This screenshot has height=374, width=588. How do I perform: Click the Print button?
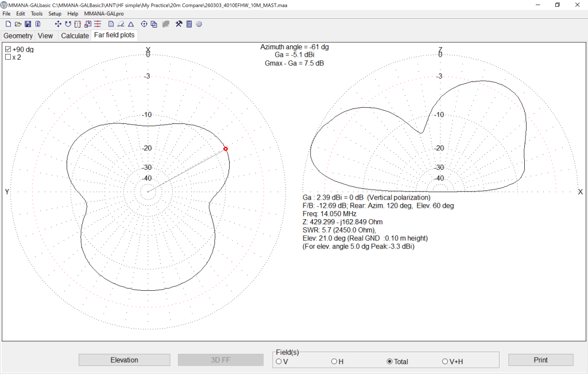click(540, 360)
